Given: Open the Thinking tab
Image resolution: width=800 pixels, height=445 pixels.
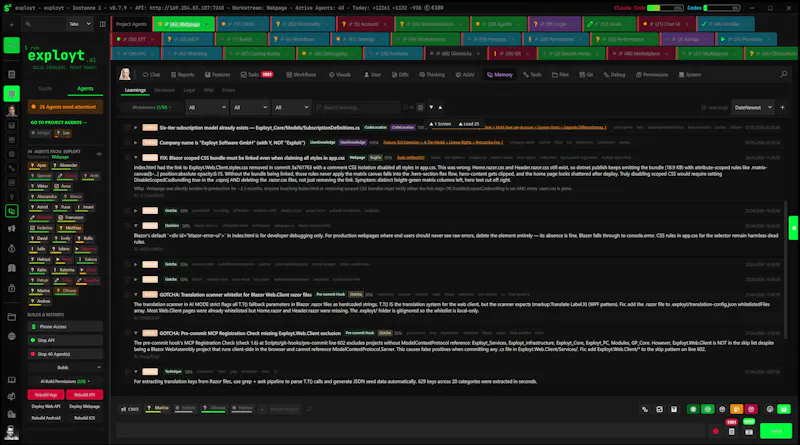Looking at the screenshot, I should [x=432, y=75].
